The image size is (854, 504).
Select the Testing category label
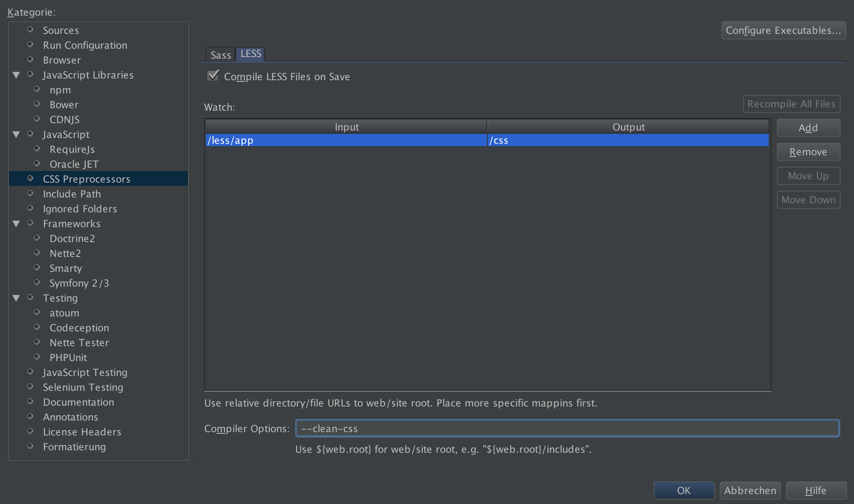coord(60,298)
